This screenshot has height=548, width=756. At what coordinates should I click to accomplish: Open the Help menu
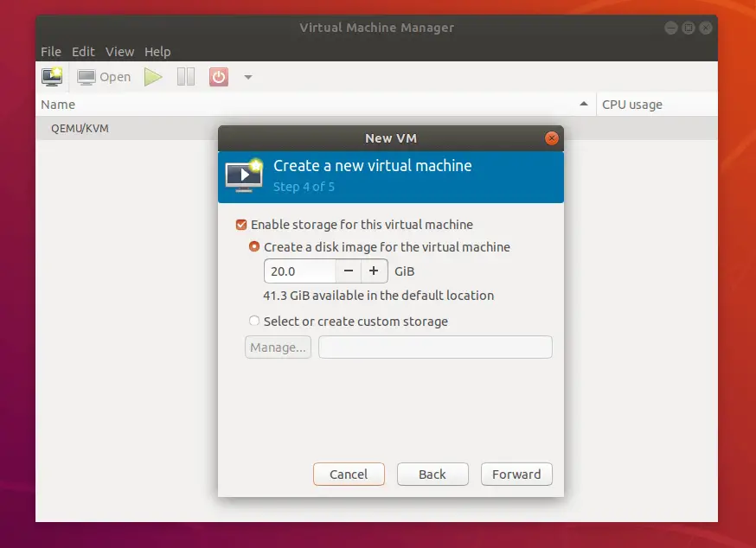[157, 52]
